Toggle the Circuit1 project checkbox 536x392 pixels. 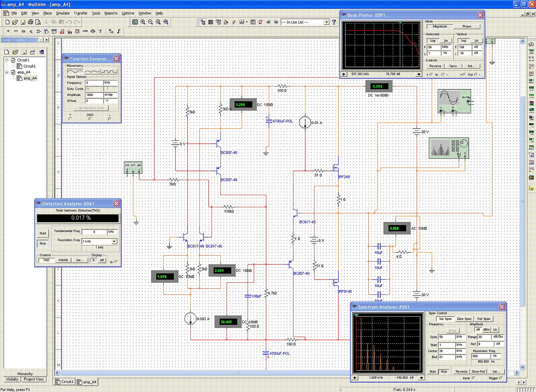(13, 60)
